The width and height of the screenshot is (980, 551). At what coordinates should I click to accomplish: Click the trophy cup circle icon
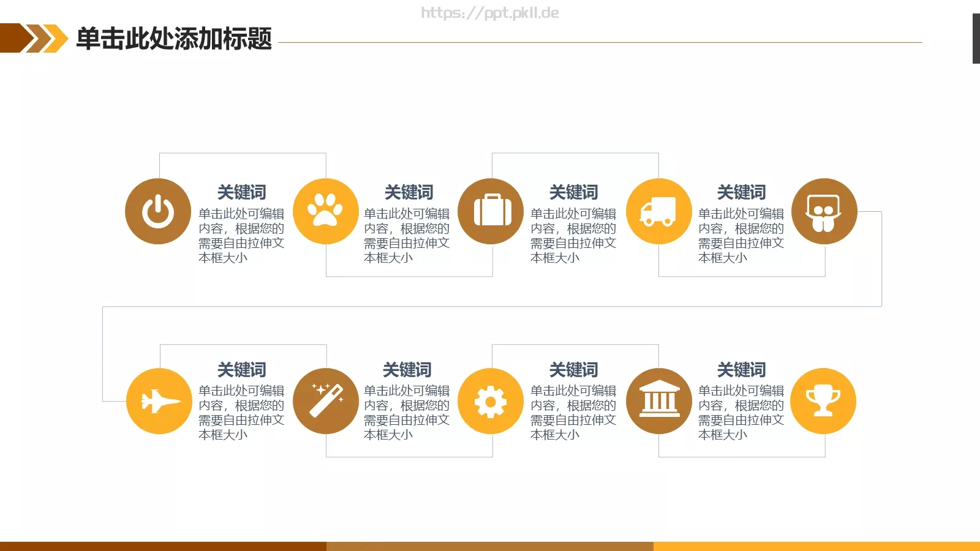point(823,401)
